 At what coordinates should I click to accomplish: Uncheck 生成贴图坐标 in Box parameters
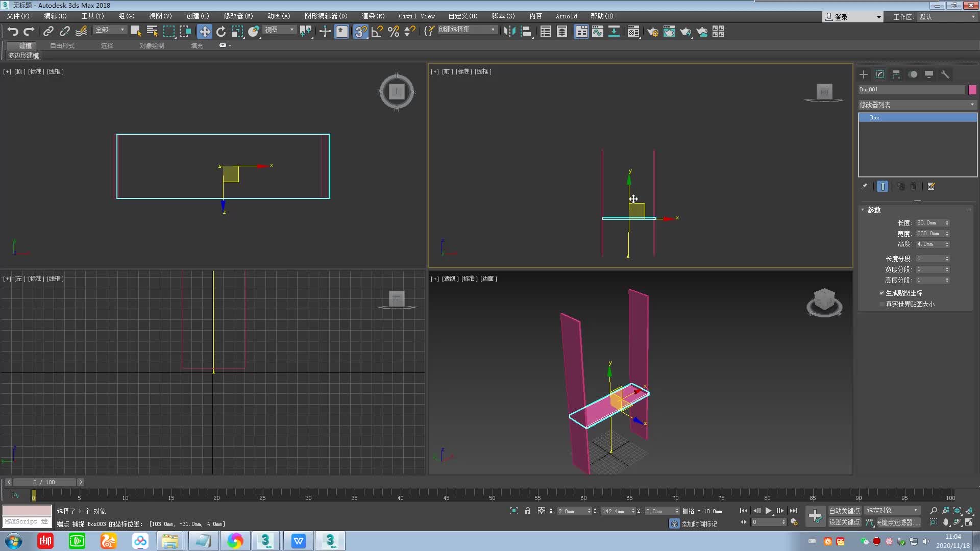coord(881,293)
